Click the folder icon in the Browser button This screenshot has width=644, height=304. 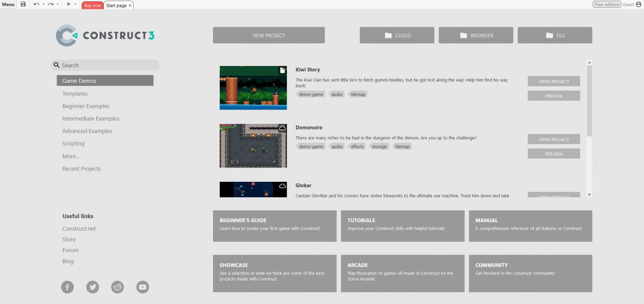point(463,36)
